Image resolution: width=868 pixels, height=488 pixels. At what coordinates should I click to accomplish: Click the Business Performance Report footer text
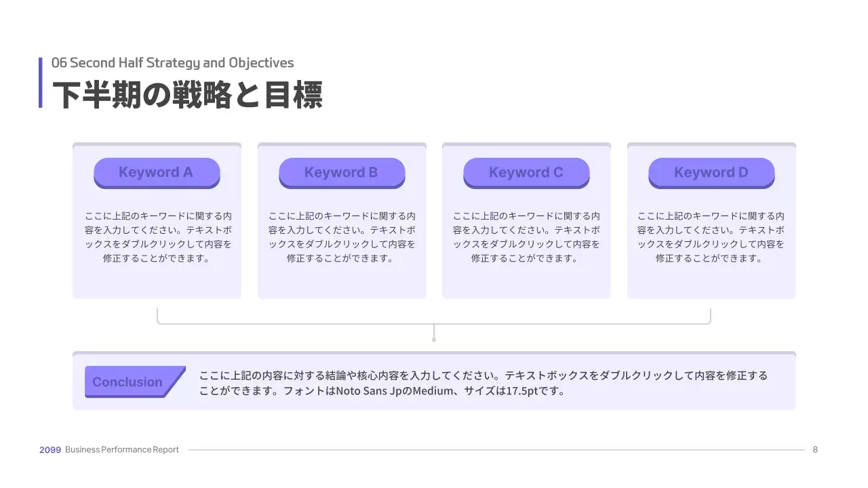(x=121, y=449)
